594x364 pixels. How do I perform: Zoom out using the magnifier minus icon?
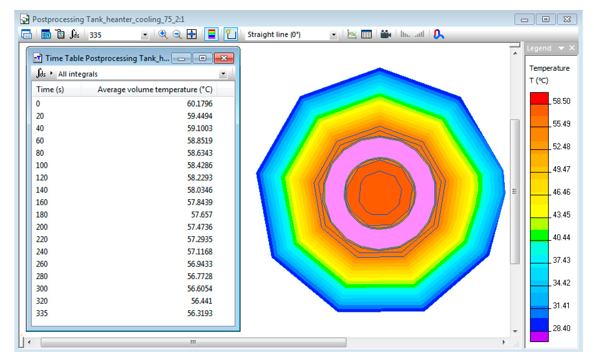pyautogui.click(x=177, y=34)
